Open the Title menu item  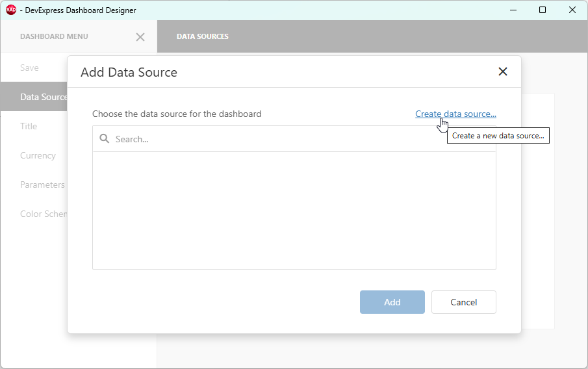(x=34, y=126)
